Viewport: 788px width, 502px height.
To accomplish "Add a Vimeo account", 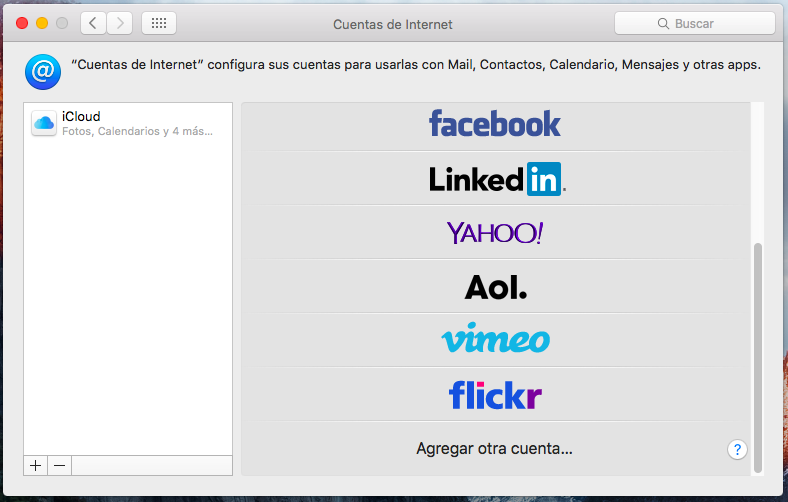I will click(496, 338).
